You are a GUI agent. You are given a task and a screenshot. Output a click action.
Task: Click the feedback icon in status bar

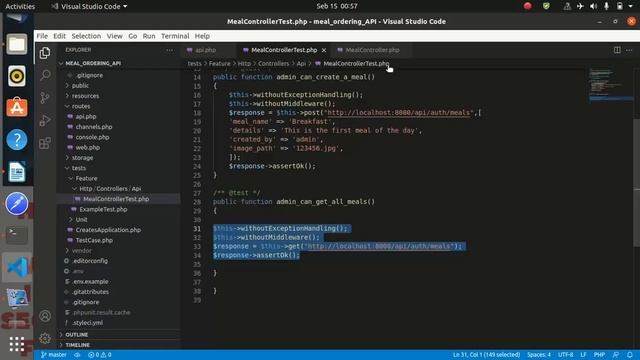pos(616,355)
